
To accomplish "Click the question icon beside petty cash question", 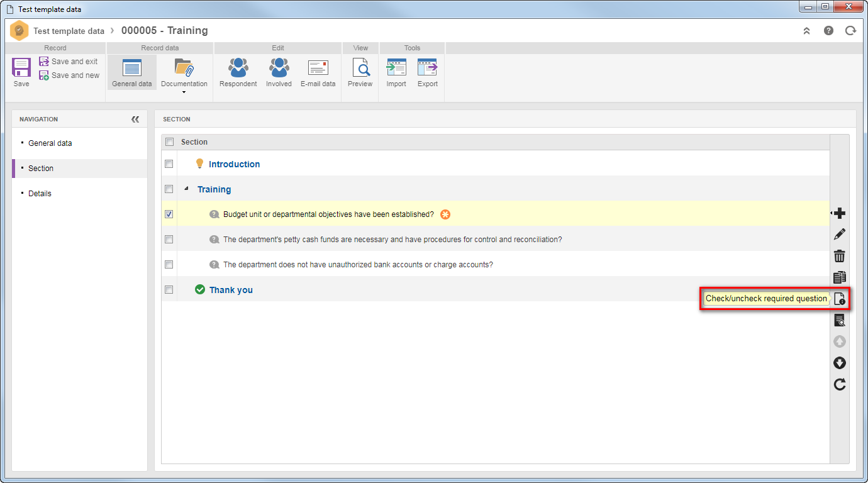I will pyautogui.click(x=214, y=240).
